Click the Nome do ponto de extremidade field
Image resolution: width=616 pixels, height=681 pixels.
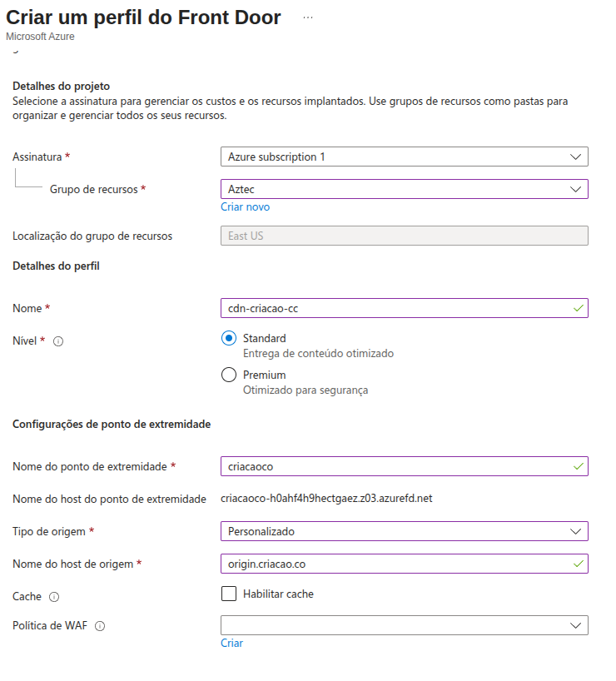click(x=391, y=466)
